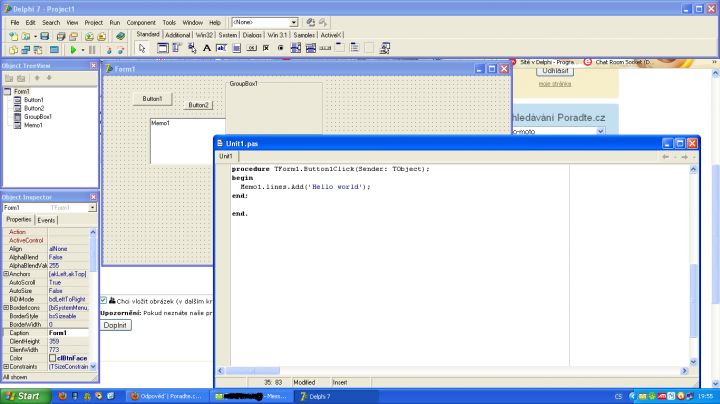Click the Odhlásit button on webpage
720x404 pixels.
(555, 71)
